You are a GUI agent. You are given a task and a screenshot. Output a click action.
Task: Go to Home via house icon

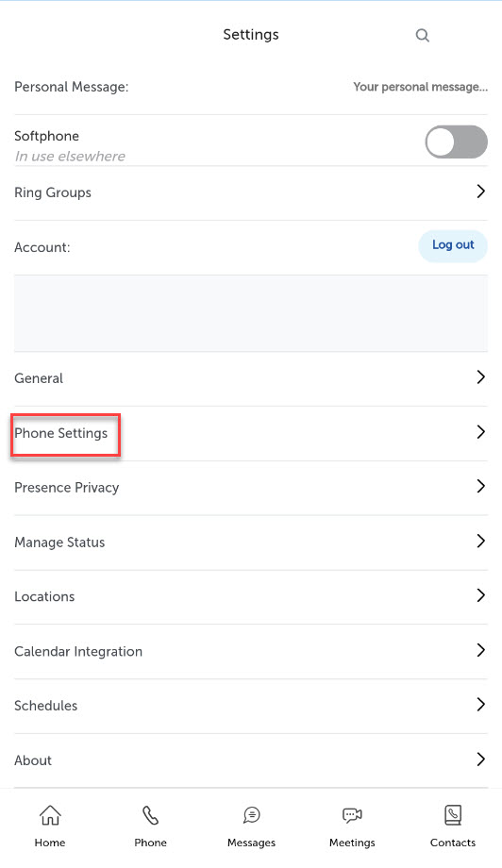50,815
